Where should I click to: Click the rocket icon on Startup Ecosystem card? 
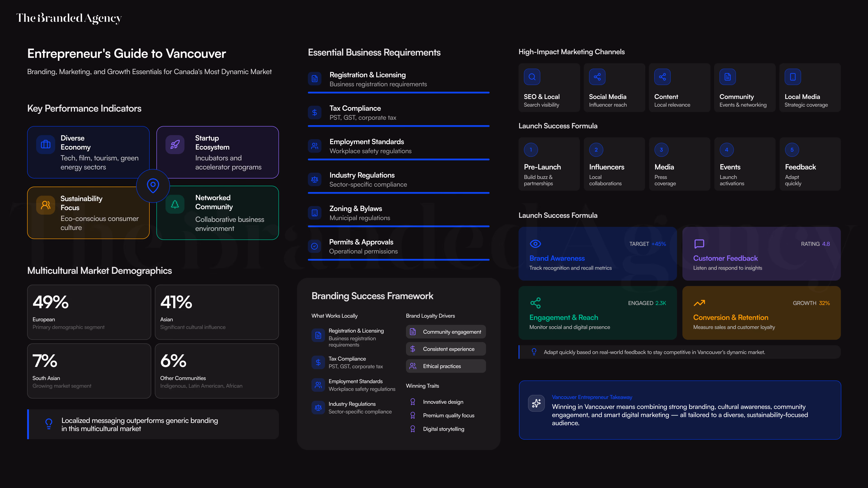(x=175, y=145)
